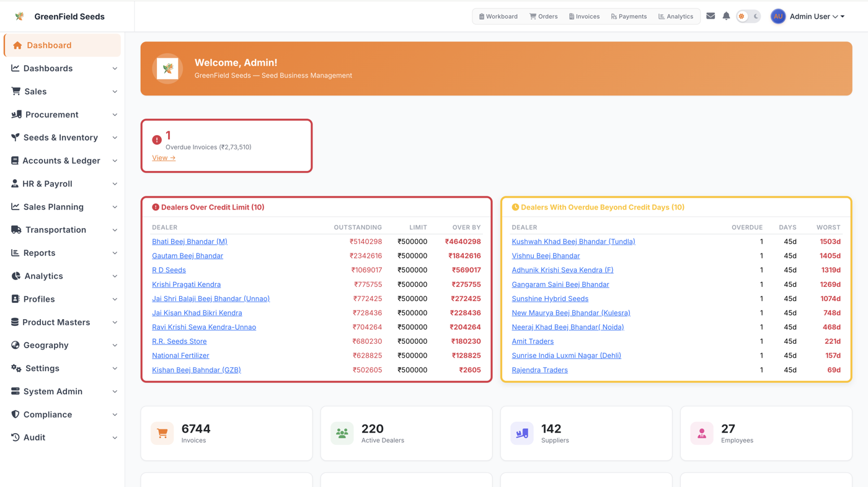The height and width of the screenshot is (487, 868).
Task: Click the overdue invoices red alert icon
Action: [157, 140]
